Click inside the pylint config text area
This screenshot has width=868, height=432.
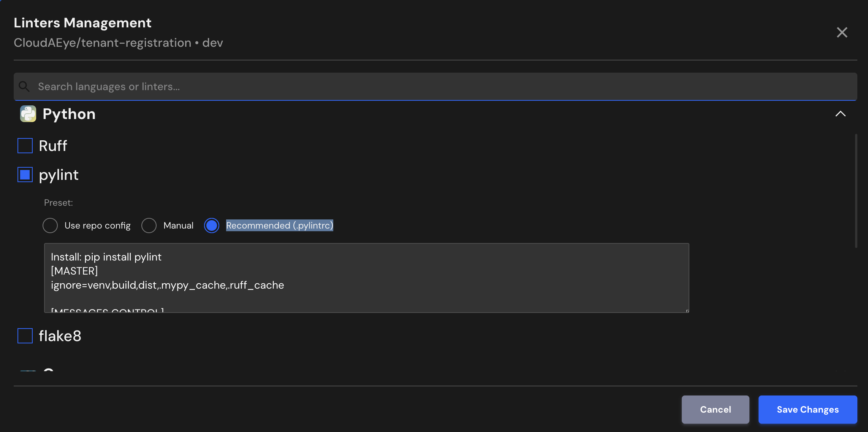coord(366,278)
